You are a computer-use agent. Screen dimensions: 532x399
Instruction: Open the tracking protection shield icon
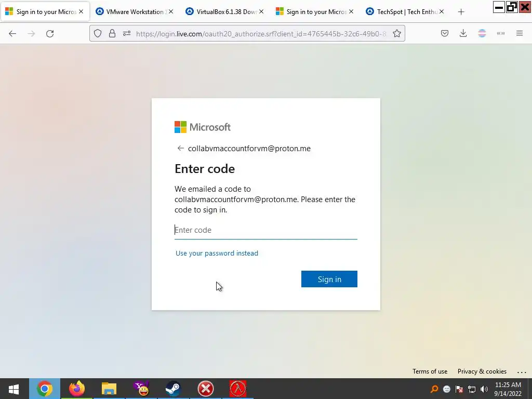[x=98, y=33]
